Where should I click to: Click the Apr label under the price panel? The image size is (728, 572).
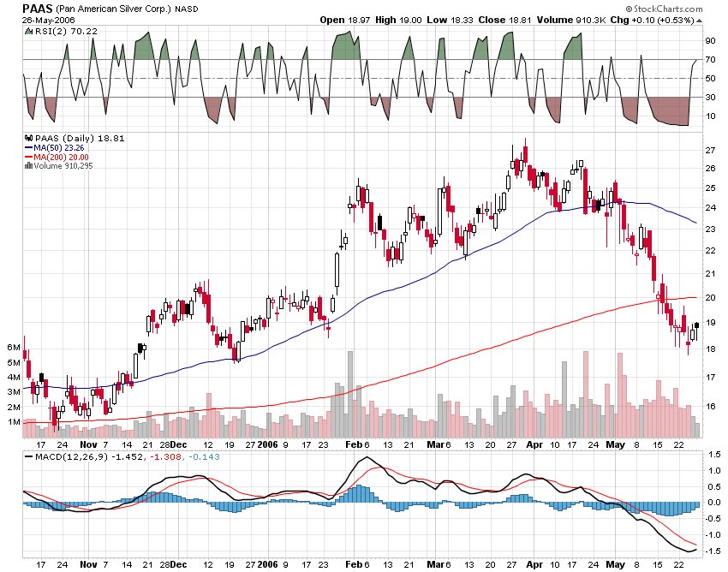tap(534, 444)
